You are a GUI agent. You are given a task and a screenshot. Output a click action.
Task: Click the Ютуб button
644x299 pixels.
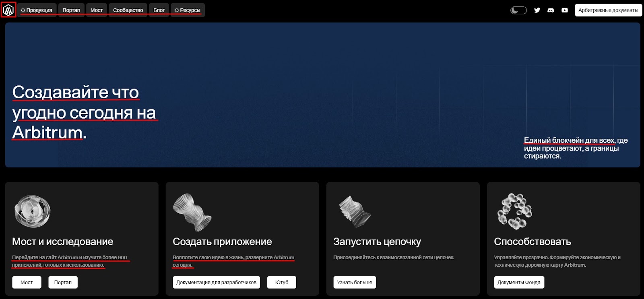click(282, 282)
